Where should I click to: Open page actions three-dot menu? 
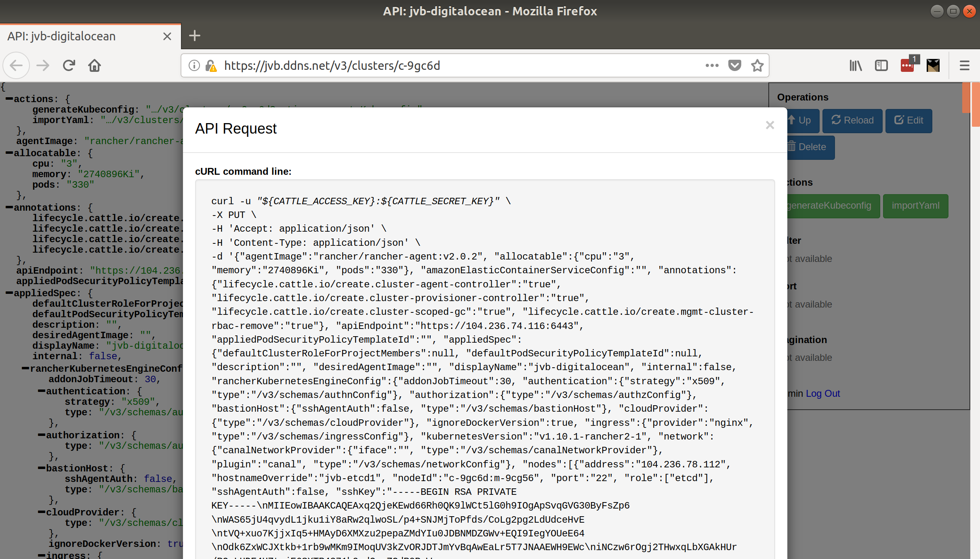pos(712,65)
